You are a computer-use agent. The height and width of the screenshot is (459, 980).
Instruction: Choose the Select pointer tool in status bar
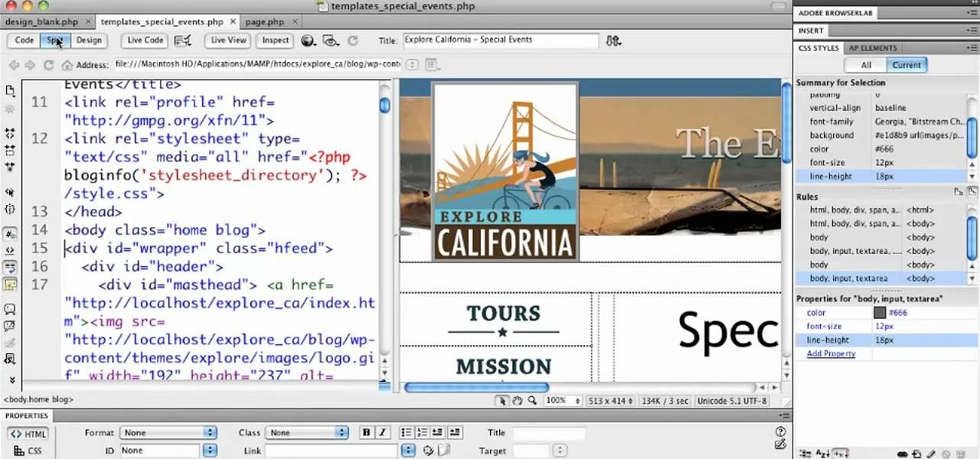coord(502,400)
